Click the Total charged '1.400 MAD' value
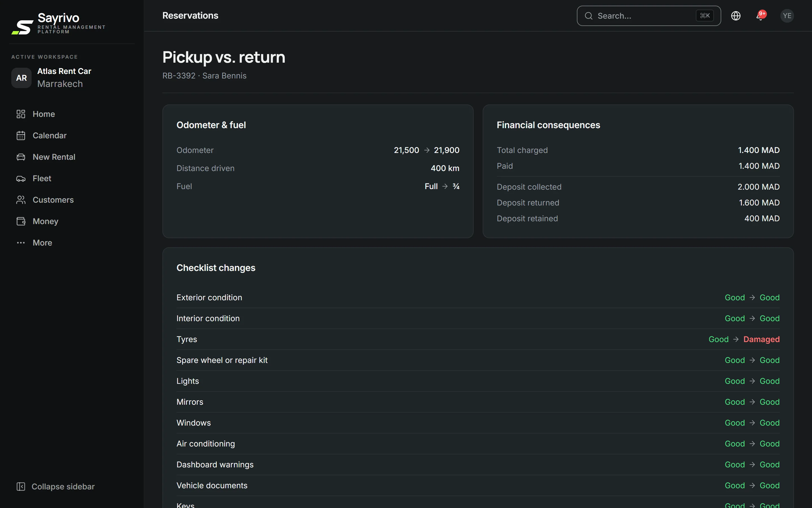The width and height of the screenshot is (812, 508). 759,150
